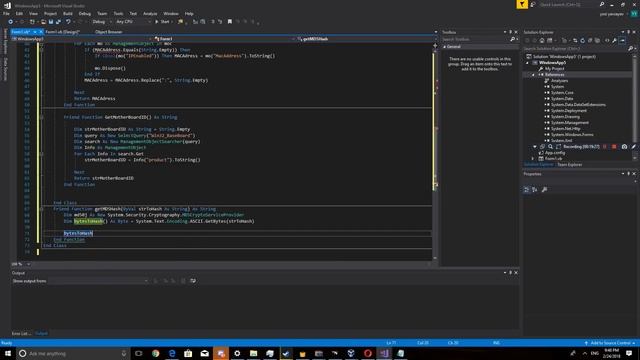Image resolution: width=640 pixels, height=360 pixels.
Task: Click the feedback notification flag icon
Action: (x=522, y=4)
